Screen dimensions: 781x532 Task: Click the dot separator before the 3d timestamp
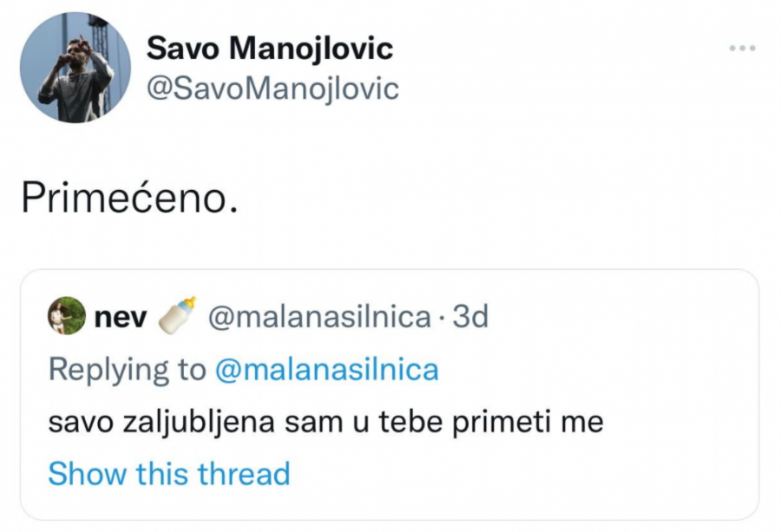(x=443, y=319)
